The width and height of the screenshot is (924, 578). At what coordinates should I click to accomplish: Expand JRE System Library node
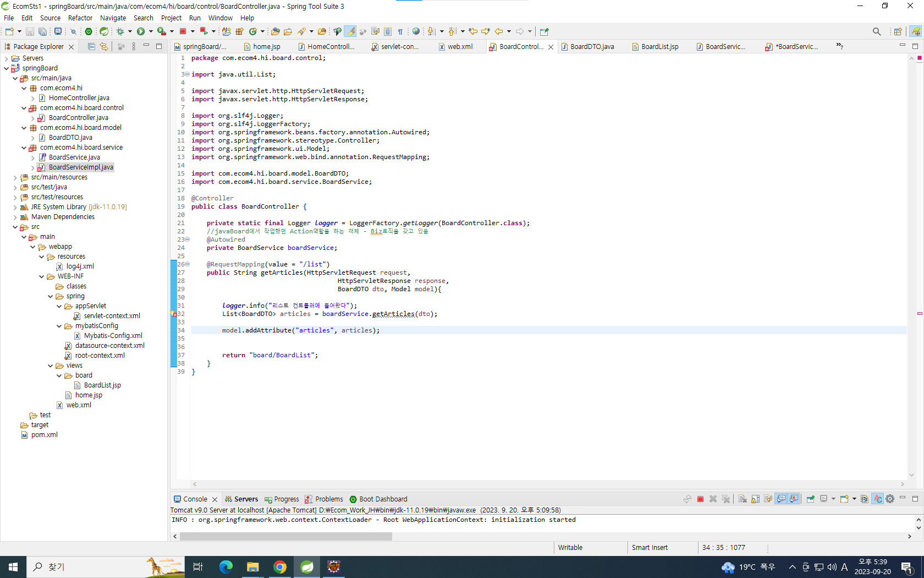(x=15, y=207)
